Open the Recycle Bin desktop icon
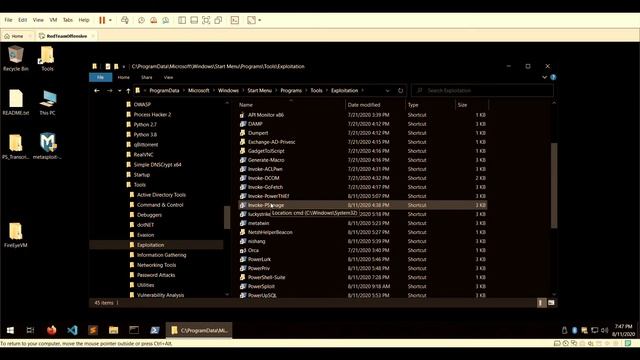The image size is (640, 360). click(x=16, y=58)
